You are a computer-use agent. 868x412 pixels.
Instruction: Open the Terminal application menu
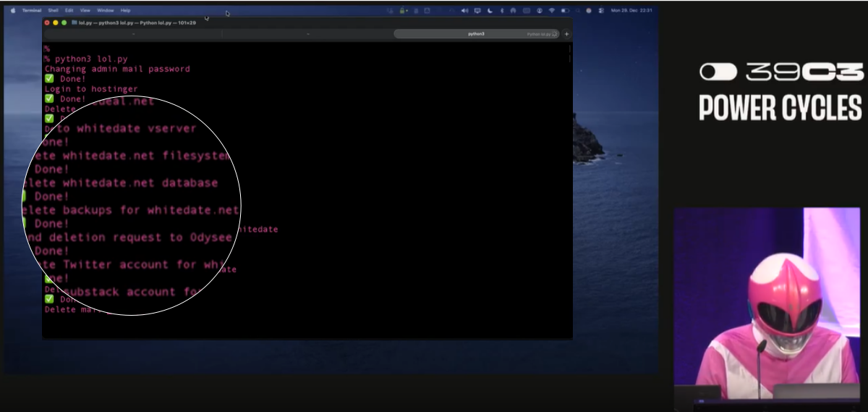(32, 11)
